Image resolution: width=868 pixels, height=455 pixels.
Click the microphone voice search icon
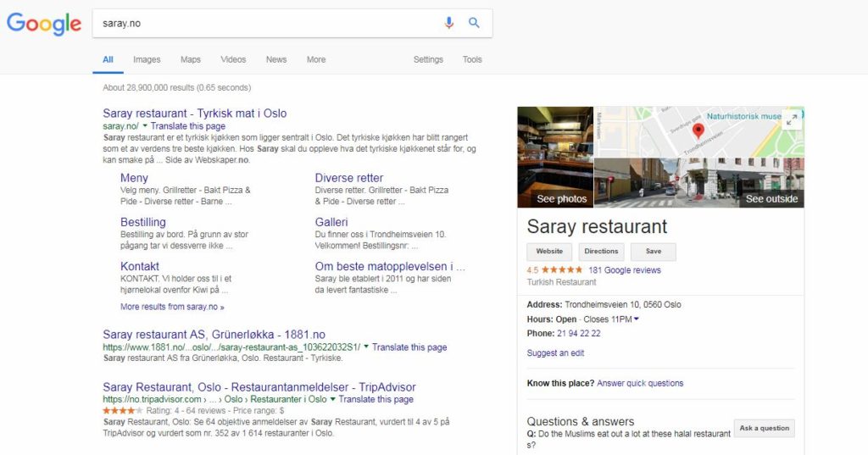point(449,23)
